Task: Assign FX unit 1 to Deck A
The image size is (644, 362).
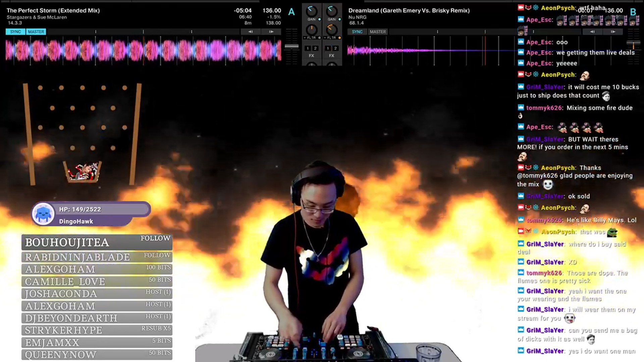Action: tap(308, 48)
